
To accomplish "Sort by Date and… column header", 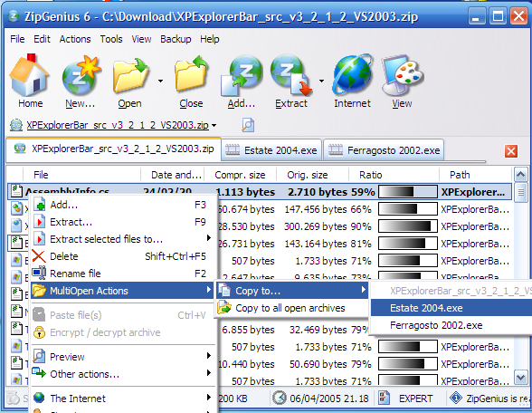I will pos(172,175).
